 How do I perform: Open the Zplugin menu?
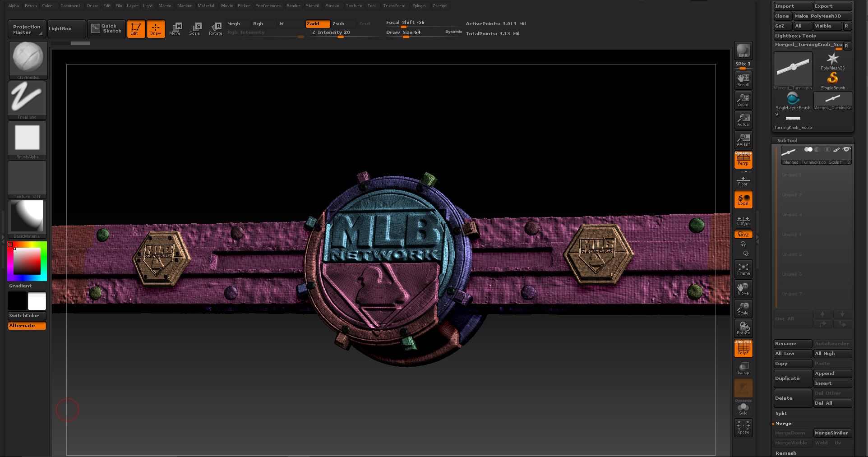[419, 6]
